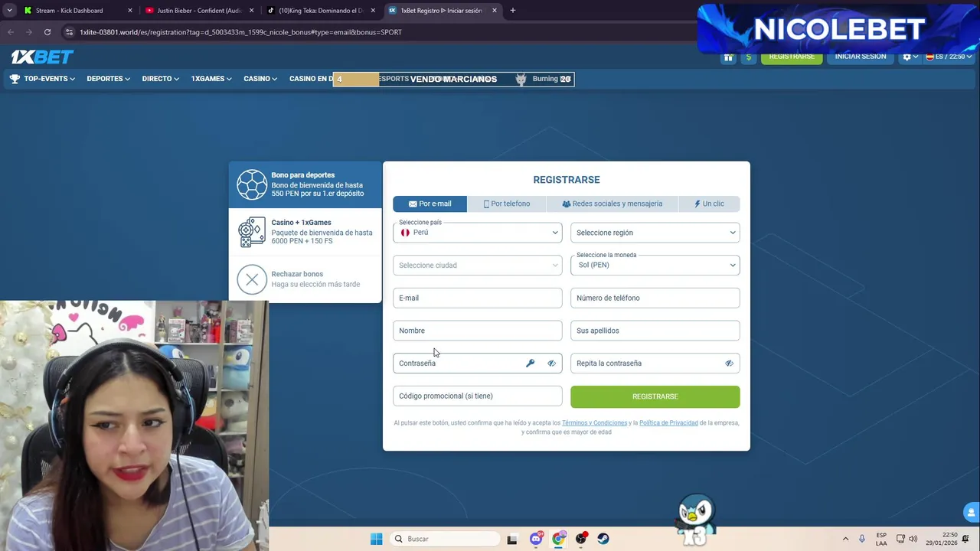Viewport: 980px width, 551px height.
Task: Choose the Bono para deportes option
Action: pos(305,184)
